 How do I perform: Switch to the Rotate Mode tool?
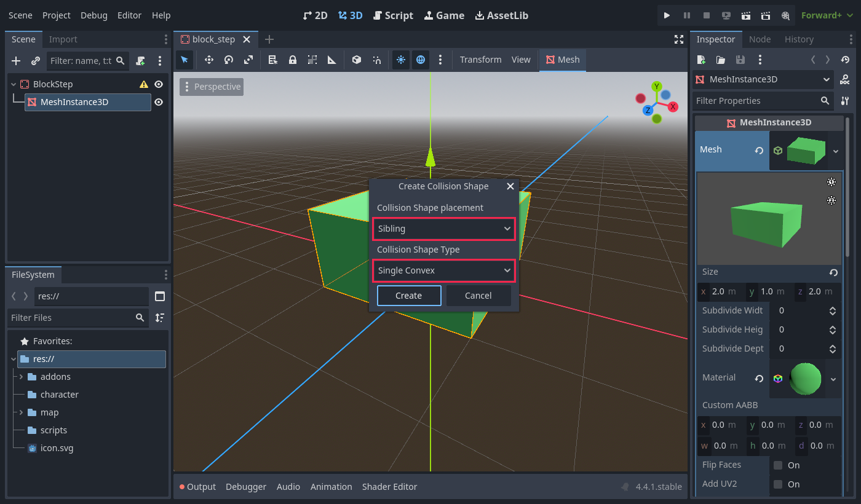click(228, 60)
